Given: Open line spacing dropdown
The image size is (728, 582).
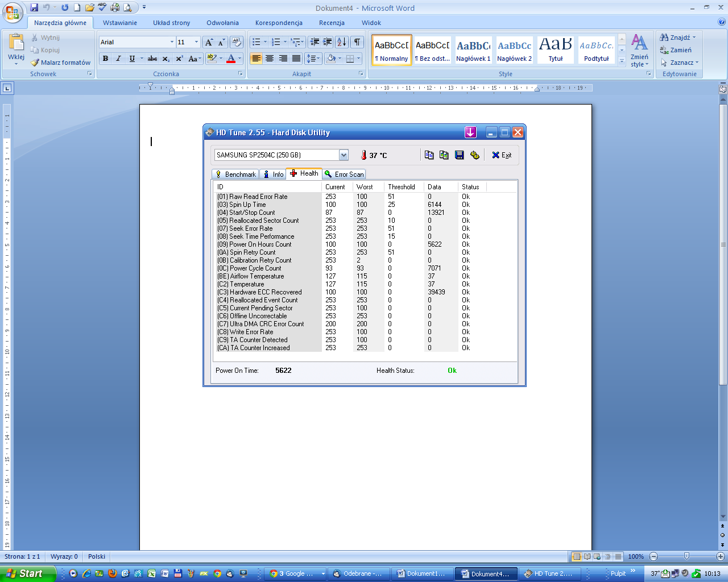Looking at the screenshot, I should click(x=313, y=59).
